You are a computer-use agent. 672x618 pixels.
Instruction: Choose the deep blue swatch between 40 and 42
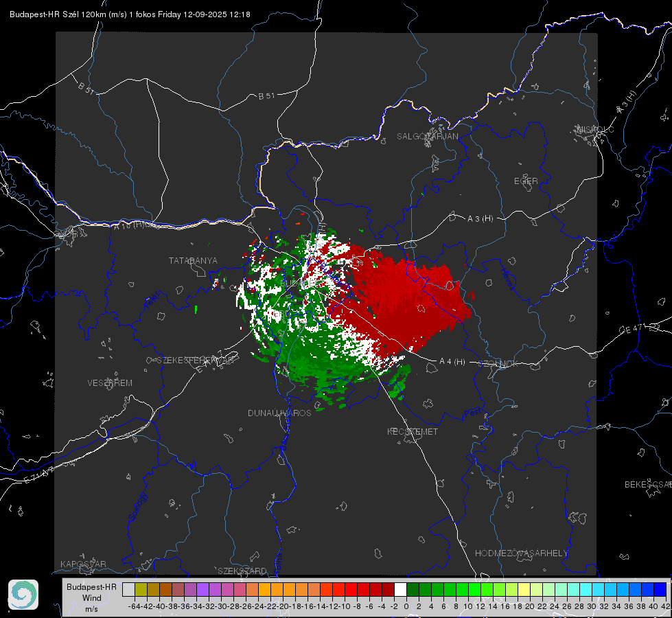click(x=660, y=589)
